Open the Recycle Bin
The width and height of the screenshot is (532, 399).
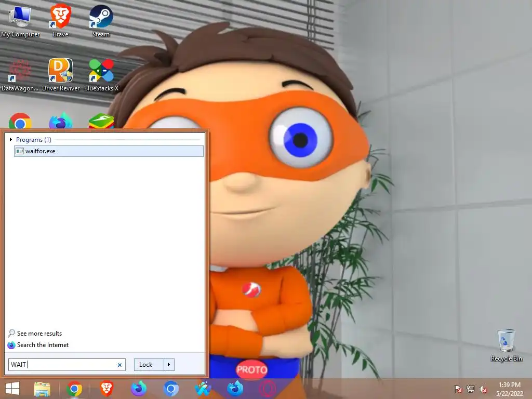point(506,345)
